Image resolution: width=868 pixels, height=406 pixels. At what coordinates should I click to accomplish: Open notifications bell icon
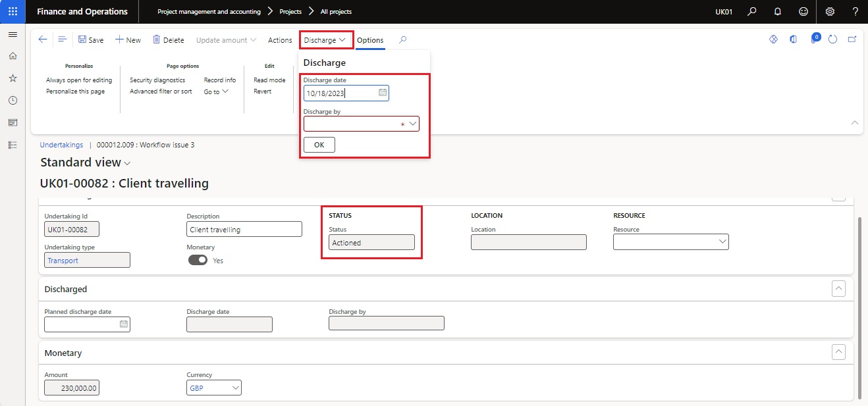[x=778, y=11]
